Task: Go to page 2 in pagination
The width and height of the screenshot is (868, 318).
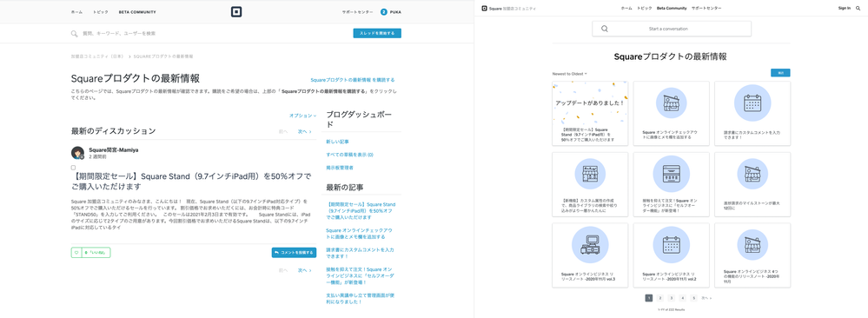Action: (660, 297)
